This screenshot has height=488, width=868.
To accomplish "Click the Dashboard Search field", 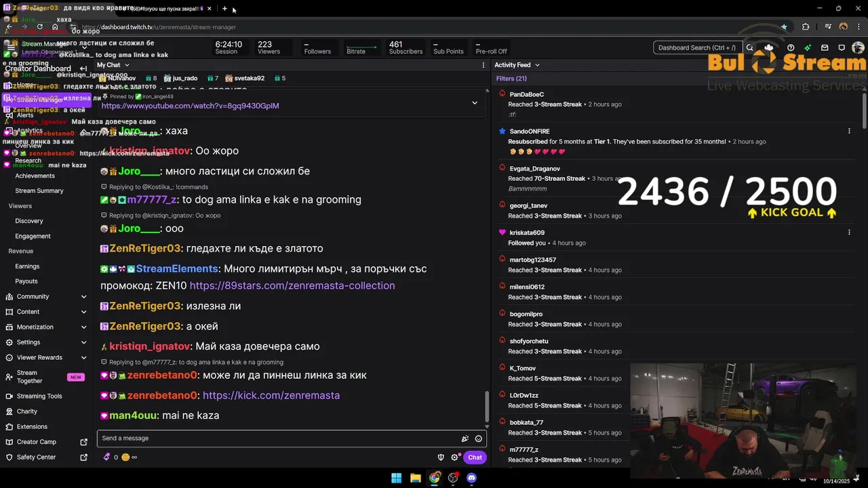I will [697, 47].
